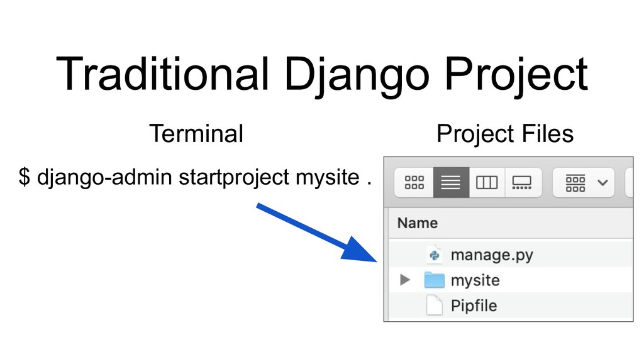Sort files by Name column header
Screen dimensions: 644x362
pos(418,223)
